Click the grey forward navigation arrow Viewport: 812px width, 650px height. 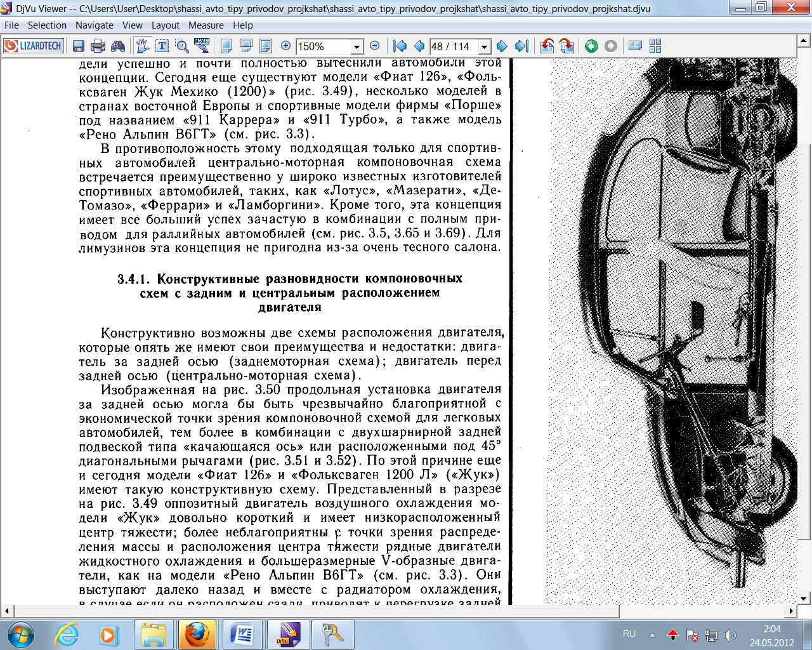(610, 46)
